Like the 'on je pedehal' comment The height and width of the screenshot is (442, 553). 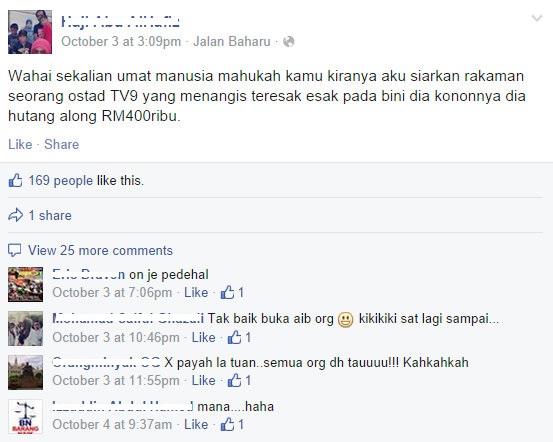pos(196,292)
